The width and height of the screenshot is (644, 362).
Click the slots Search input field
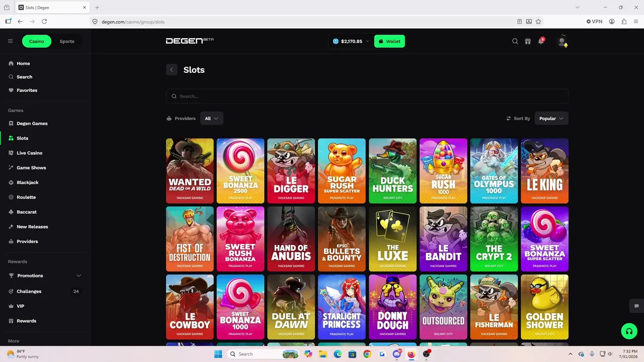(x=367, y=96)
